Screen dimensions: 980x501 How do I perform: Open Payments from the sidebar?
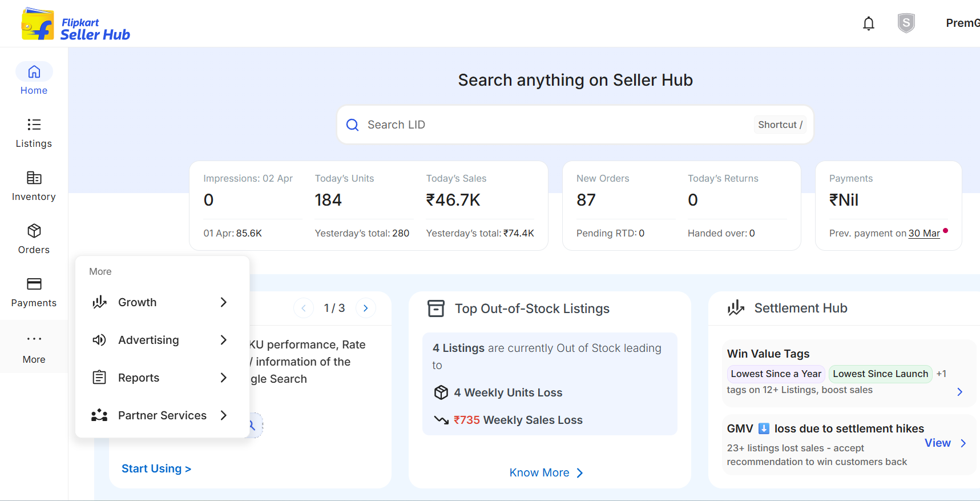(34, 292)
